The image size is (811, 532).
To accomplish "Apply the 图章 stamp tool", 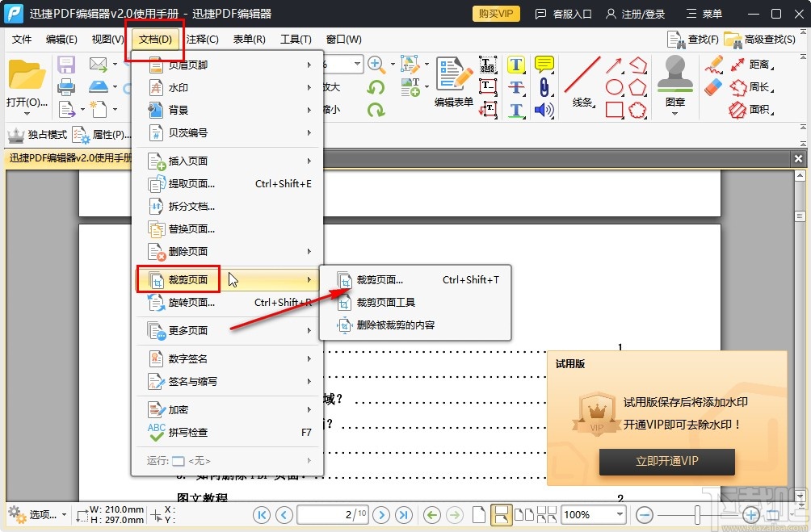I will [674, 90].
